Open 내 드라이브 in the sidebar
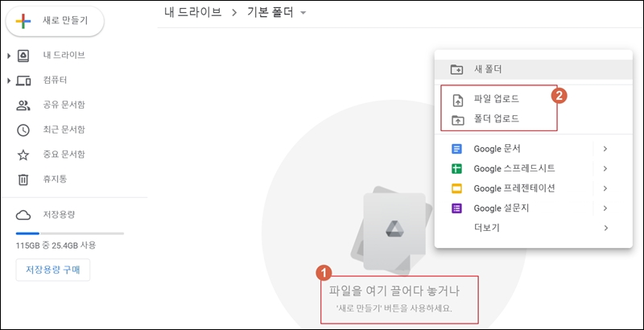644x330 pixels. (x=64, y=56)
